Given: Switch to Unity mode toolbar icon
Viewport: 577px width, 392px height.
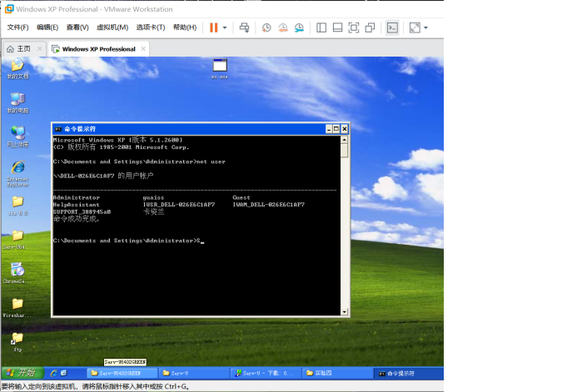Looking at the screenshot, I should (370, 27).
